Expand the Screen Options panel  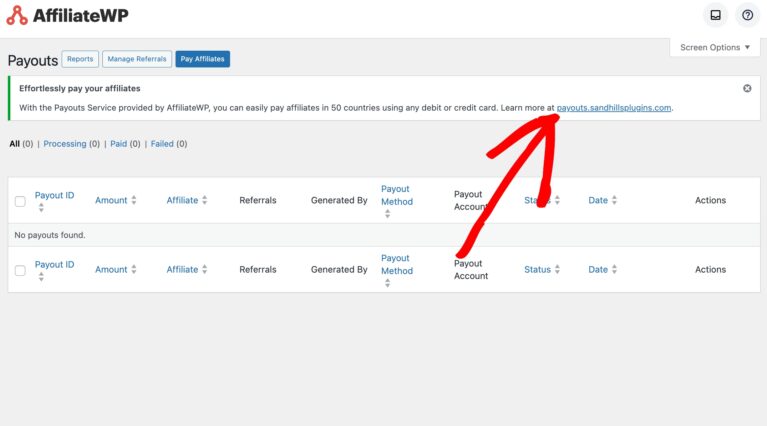click(715, 47)
